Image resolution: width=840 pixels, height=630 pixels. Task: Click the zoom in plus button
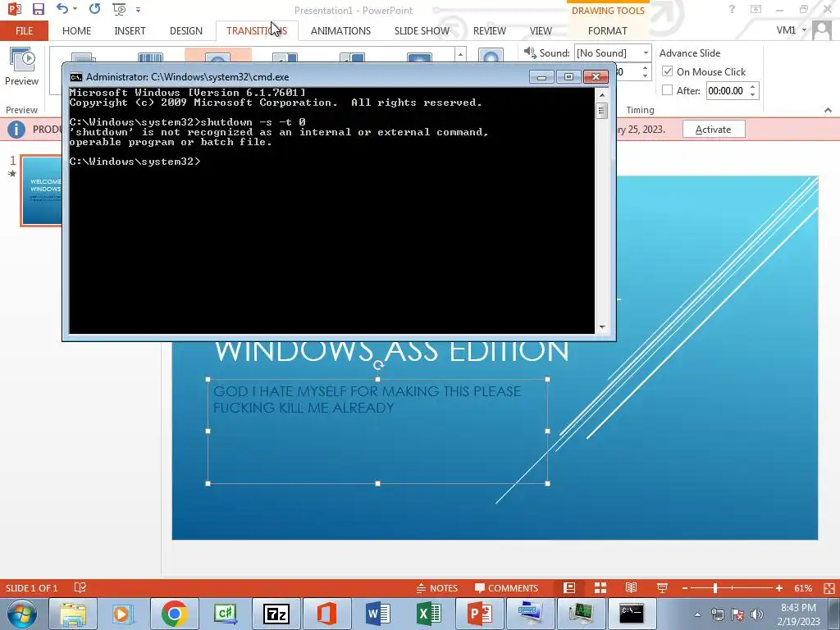(x=779, y=588)
